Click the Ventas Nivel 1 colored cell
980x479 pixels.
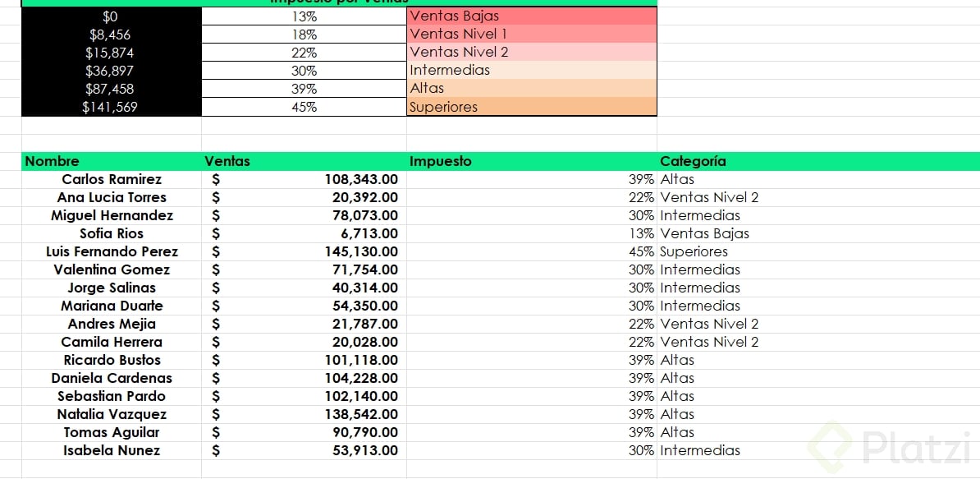(531, 34)
